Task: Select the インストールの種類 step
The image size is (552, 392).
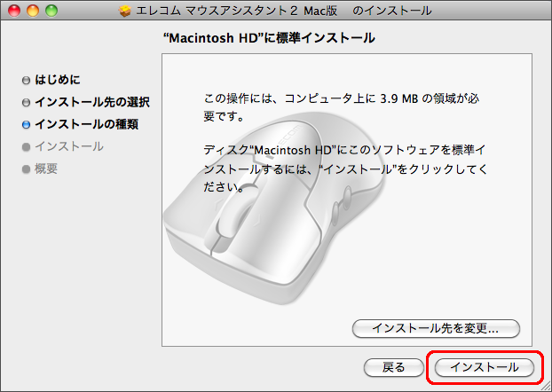Action: (x=87, y=124)
